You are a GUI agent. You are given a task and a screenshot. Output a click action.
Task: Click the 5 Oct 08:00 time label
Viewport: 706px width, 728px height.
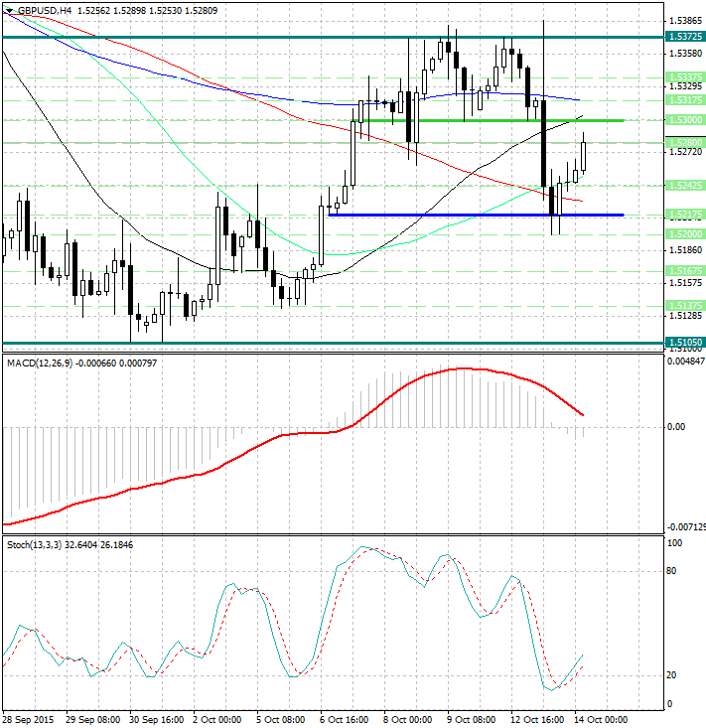pyautogui.click(x=281, y=720)
